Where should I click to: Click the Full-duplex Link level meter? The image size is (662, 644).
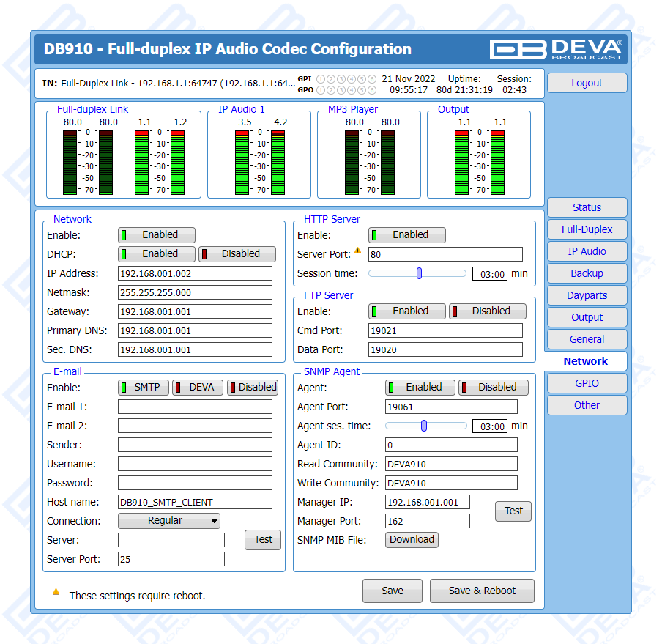tap(124, 162)
